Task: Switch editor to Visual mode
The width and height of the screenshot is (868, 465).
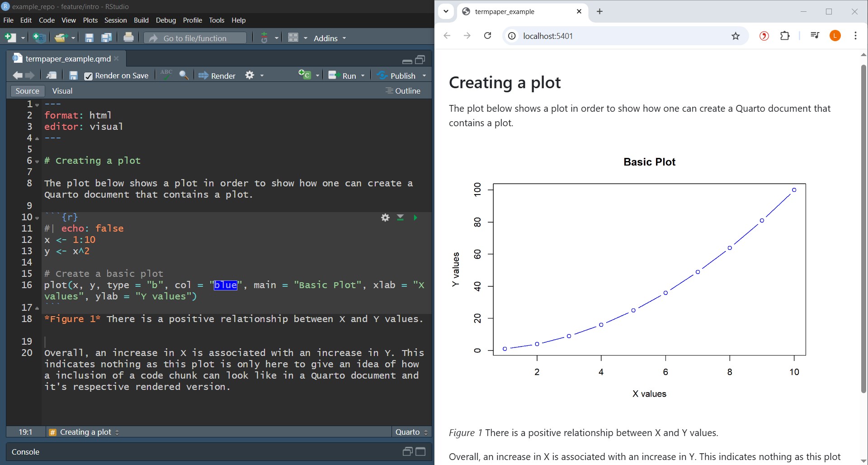Action: tap(62, 91)
